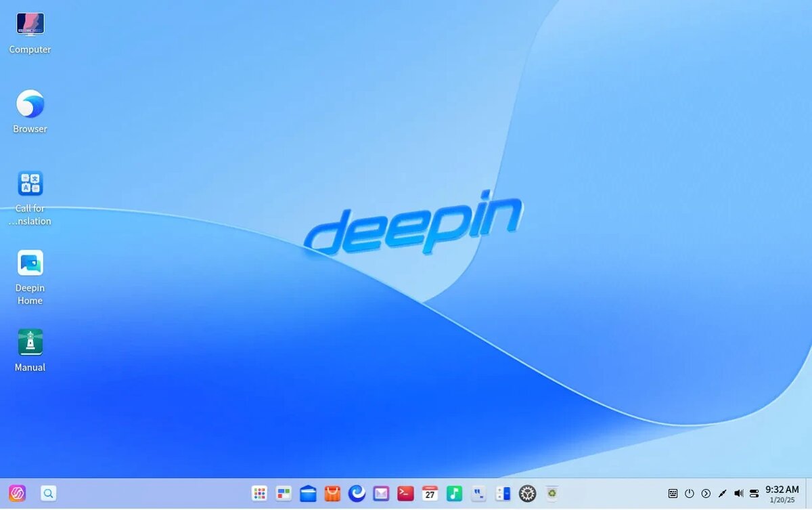
Task: Open the Trash bin in the dock
Action: click(x=552, y=494)
